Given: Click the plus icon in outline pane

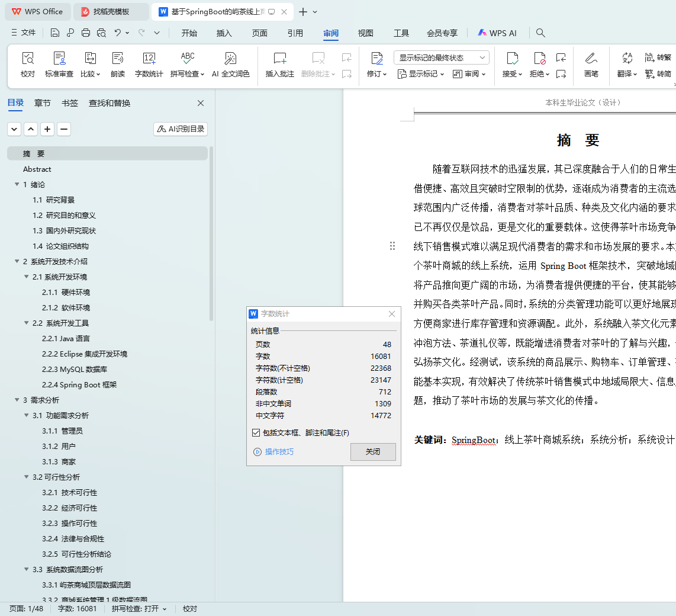Looking at the screenshot, I should pyautogui.click(x=47, y=129).
